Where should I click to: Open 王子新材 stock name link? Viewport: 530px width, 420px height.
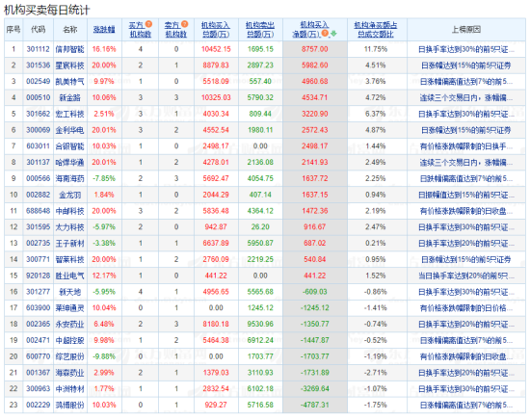point(70,244)
